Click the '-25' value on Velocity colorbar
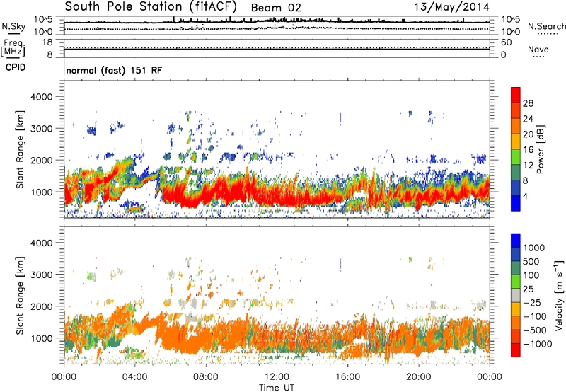Image resolution: width=566 pixels, height=392 pixels. (534, 302)
